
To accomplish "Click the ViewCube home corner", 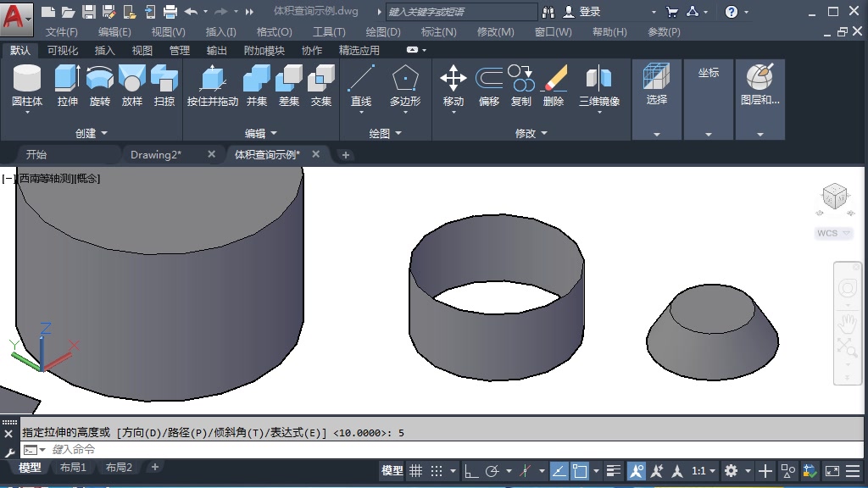I will [834, 196].
